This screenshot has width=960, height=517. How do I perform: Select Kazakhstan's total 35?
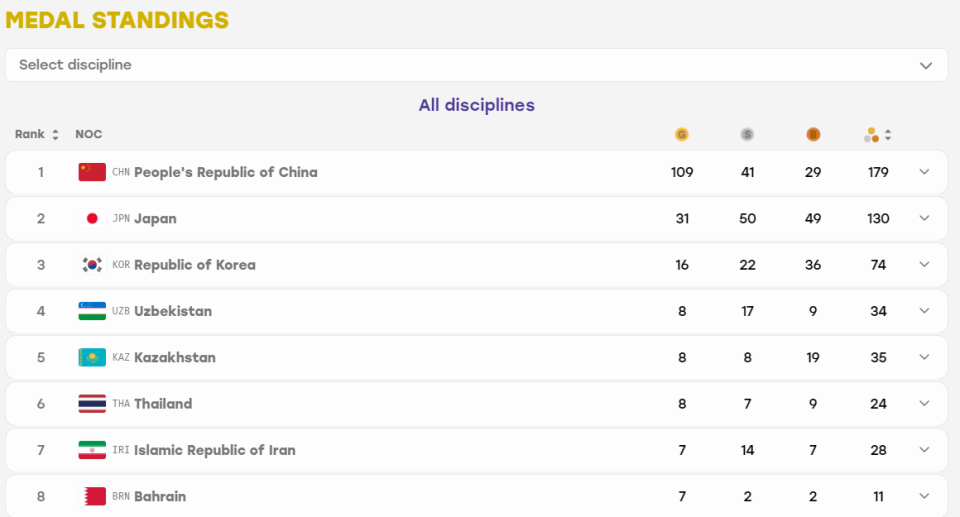click(878, 357)
